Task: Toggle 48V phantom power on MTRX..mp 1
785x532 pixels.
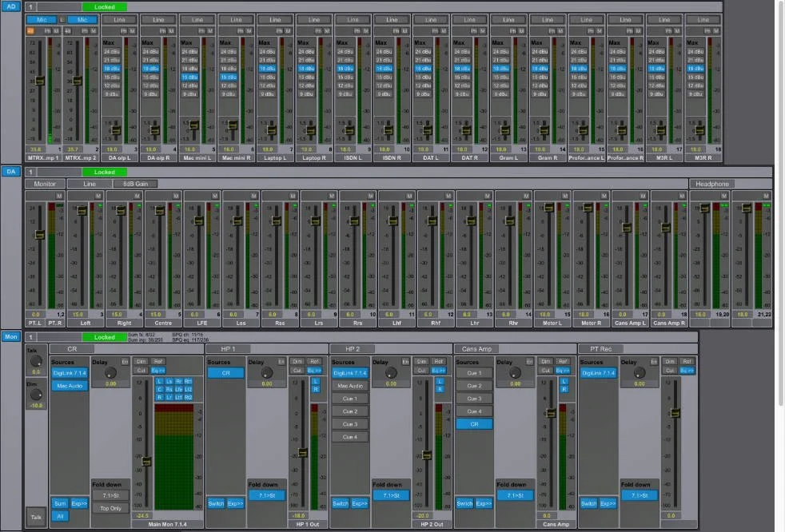Action: pyautogui.click(x=30, y=31)
